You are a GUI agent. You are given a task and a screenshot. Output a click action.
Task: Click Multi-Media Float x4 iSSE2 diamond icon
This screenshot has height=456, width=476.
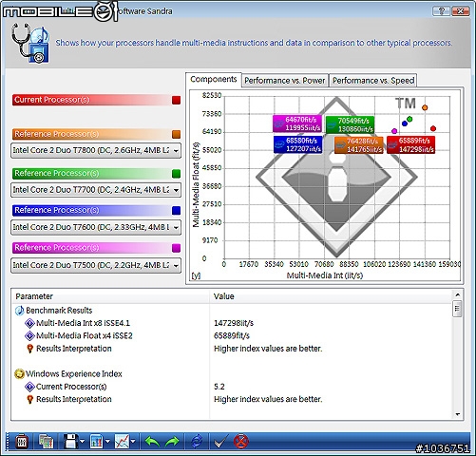[29, 336]
